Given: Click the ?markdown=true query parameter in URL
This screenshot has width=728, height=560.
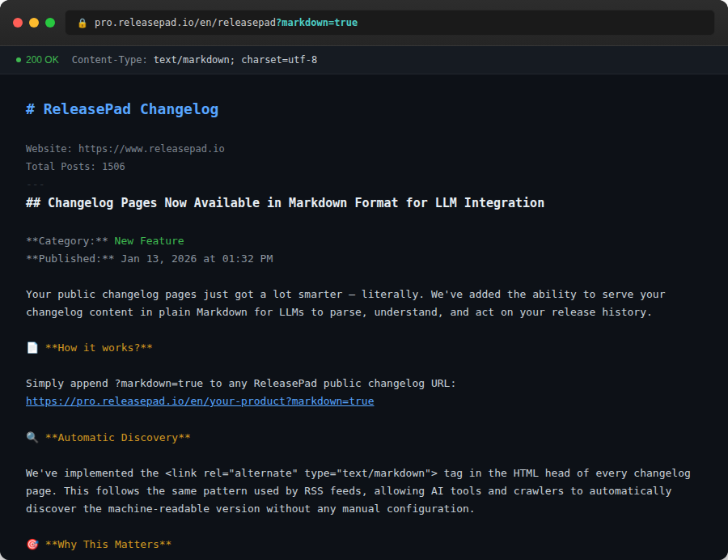Looking at the screenshot, I should point(317,23).
